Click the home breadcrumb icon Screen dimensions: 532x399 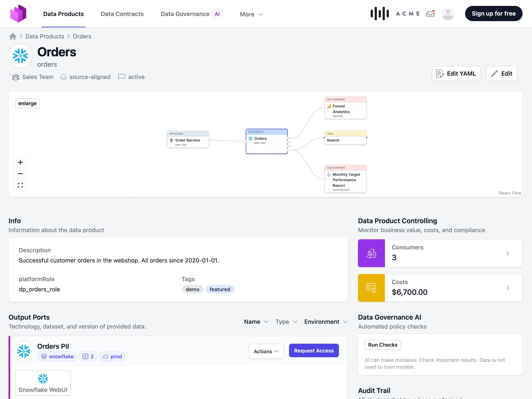pyautogui.click(x=12, y=36)
